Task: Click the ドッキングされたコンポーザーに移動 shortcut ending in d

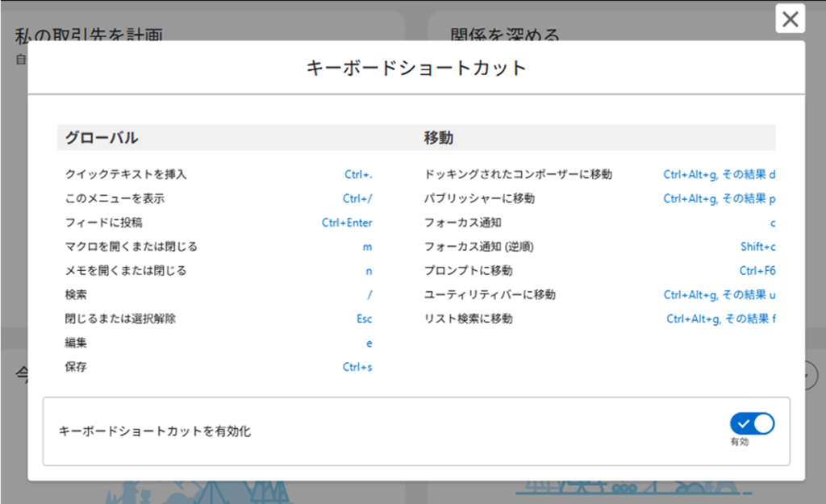Action: [719, 174]
